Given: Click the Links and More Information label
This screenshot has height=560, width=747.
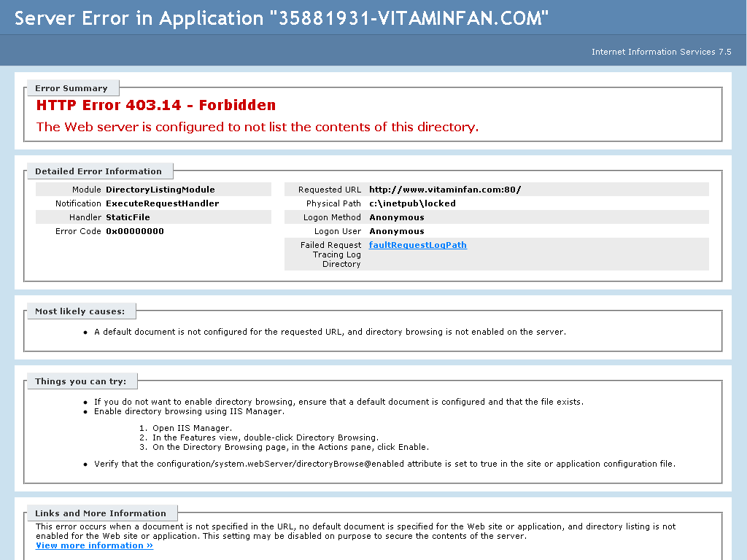Looking at the screenshot, I should [x=101, y=513].
